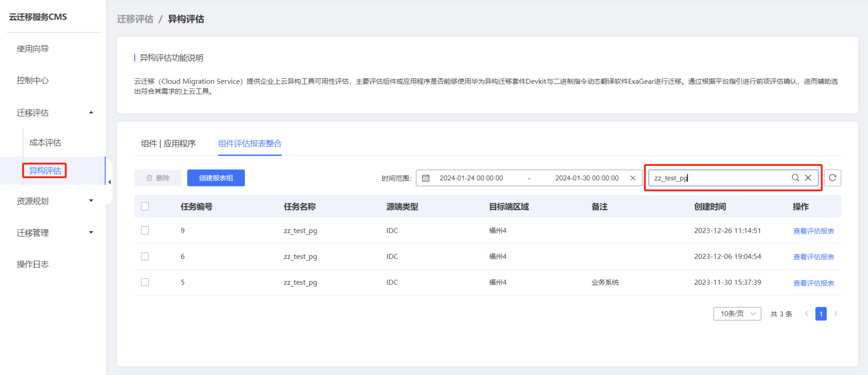Click 迁移评估 in the breadcrumb
The image size is (868, 375).
(x=135, y=19)
